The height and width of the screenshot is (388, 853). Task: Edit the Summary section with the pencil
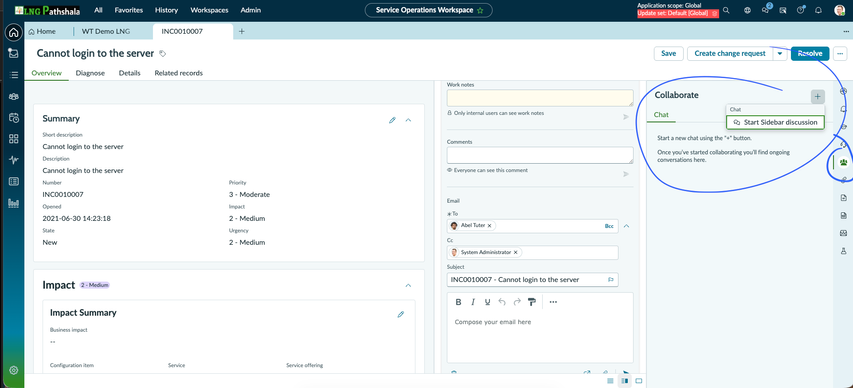392,120
